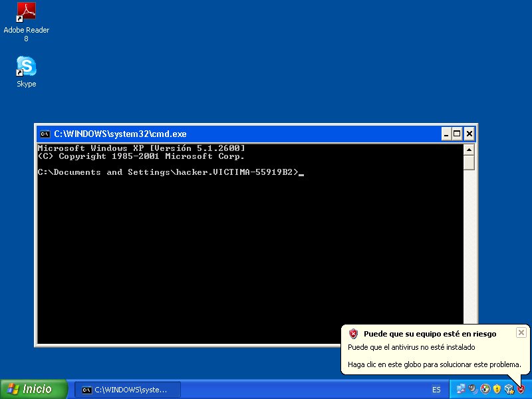
Task: Click the '(C) Copyright 1985-2001 Microsoft Corp.' line
Action: pos(141,156)
